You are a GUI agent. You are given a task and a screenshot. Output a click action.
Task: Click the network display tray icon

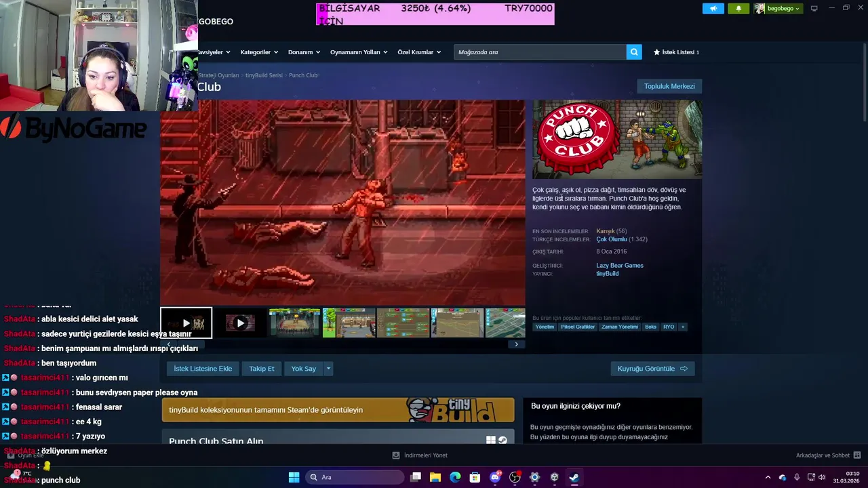pyautogui.click(x=811, y=477)
